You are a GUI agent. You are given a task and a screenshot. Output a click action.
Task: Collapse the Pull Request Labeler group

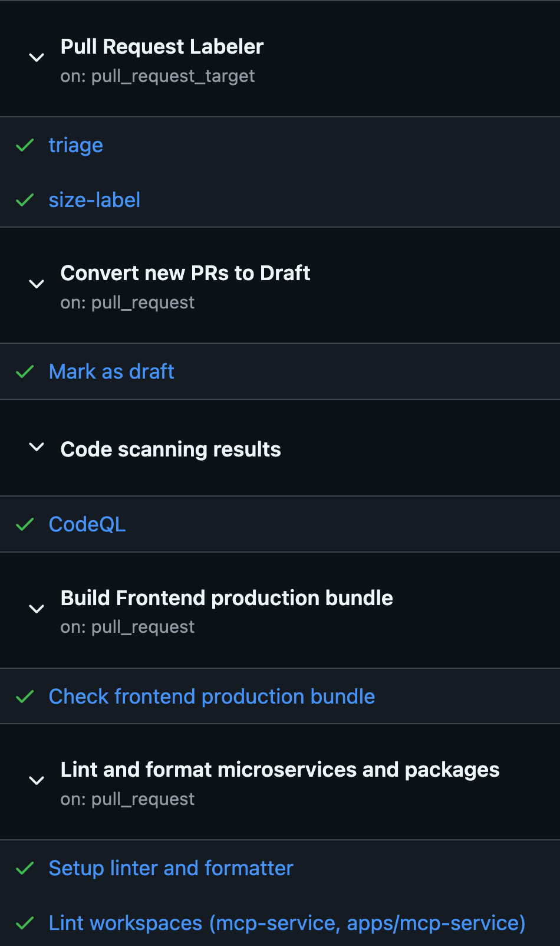pyautogui.click(x=37, y=58)
